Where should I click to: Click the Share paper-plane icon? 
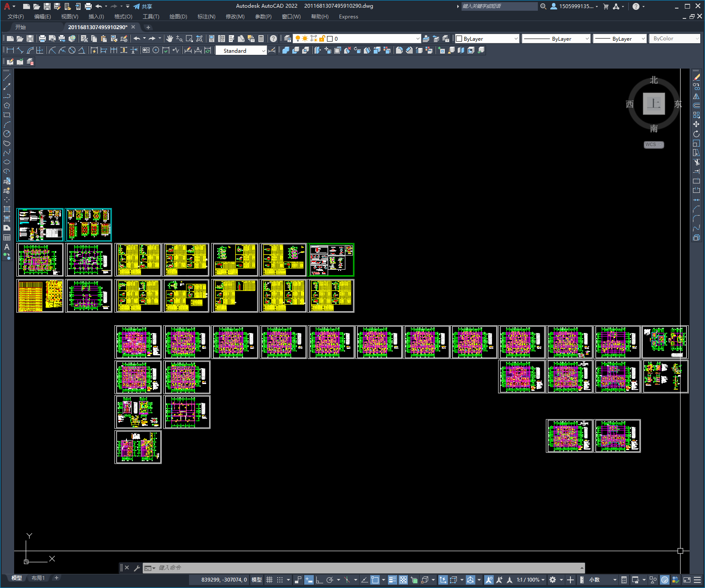[x=136, y=6]
